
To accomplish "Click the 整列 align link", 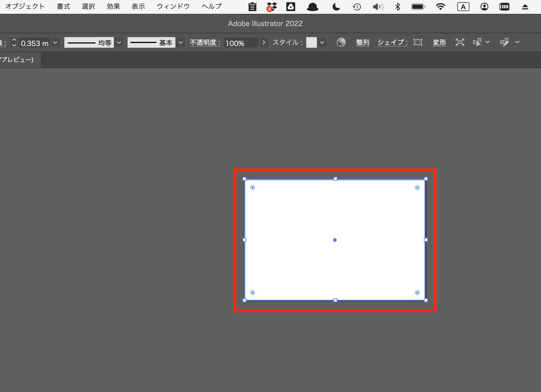I will click(x=363, y=42).
